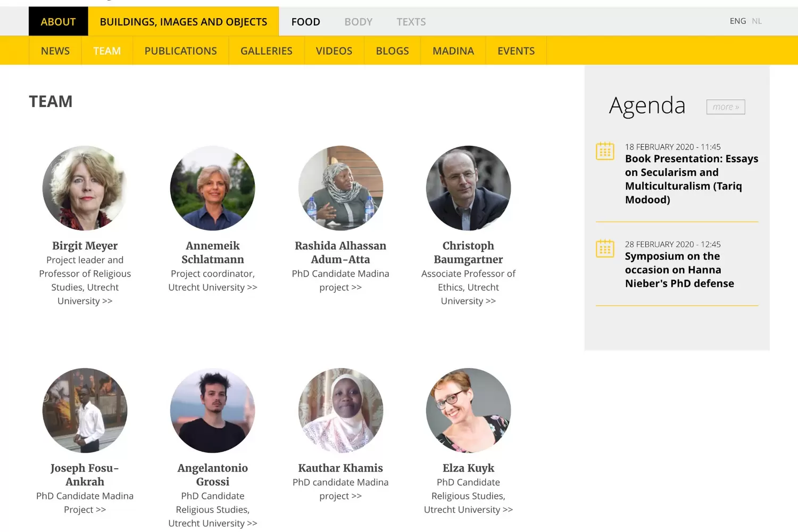Go to the EVENTS page
798x532 pixels.
(x=516, y=51)
